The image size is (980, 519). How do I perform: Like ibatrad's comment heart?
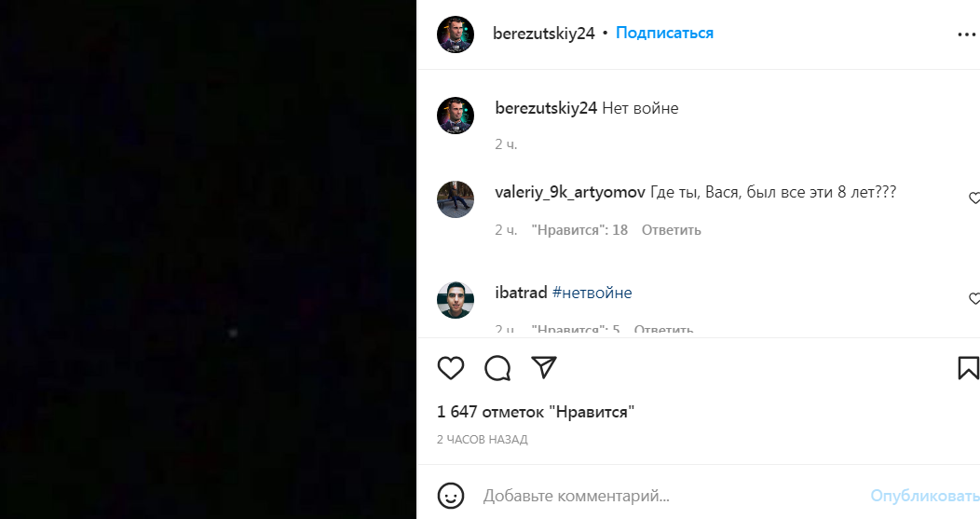pyautogui.click(x=973, y=299)
